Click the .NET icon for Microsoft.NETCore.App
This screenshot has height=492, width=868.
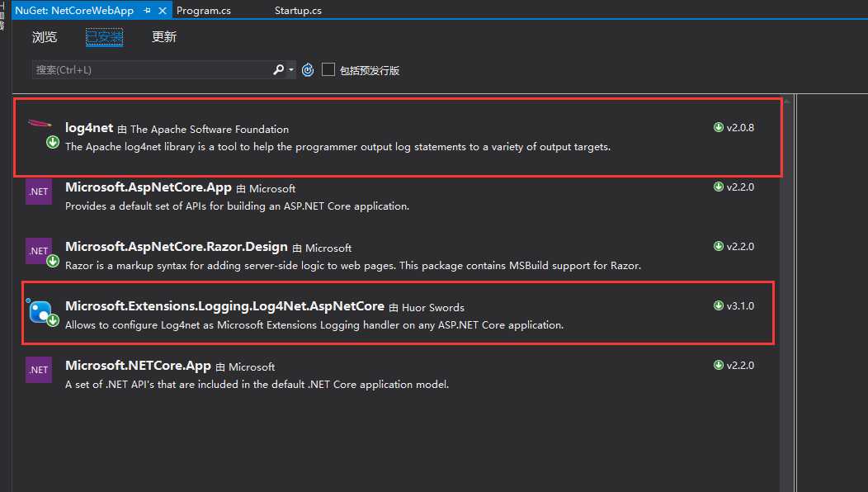point(39,370)
